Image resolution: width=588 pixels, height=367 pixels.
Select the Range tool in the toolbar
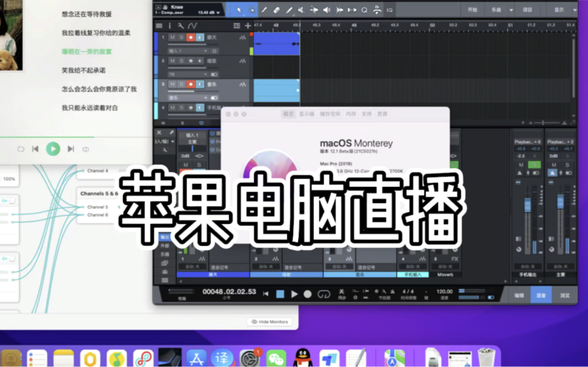pyautogui.click(x=252, y=10)
